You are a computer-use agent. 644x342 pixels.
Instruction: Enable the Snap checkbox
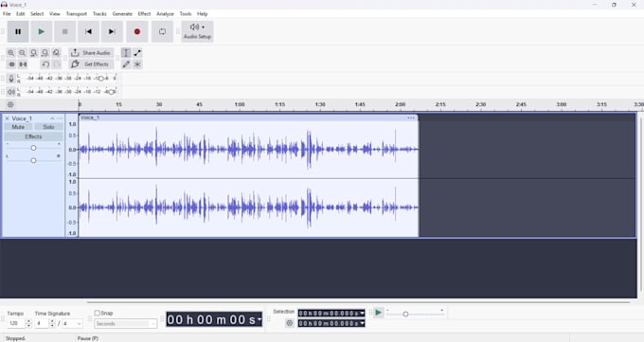coord(98,314)
